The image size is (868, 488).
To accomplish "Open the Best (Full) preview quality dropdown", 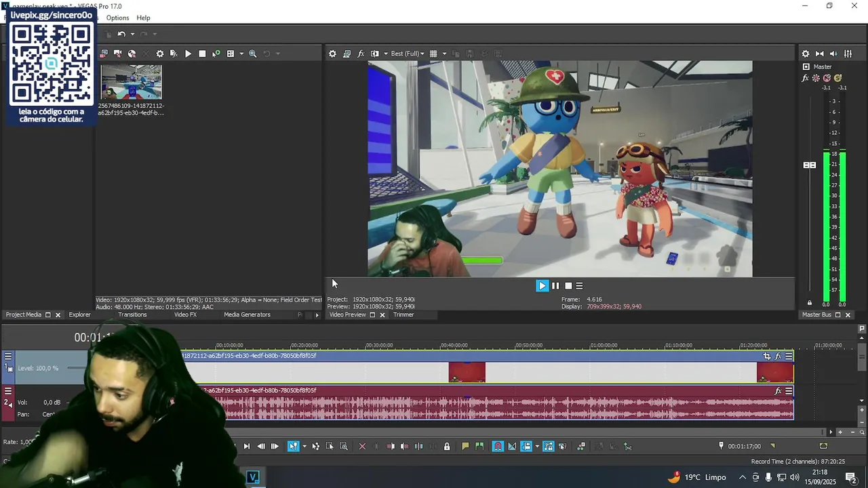I will [408, 54].
